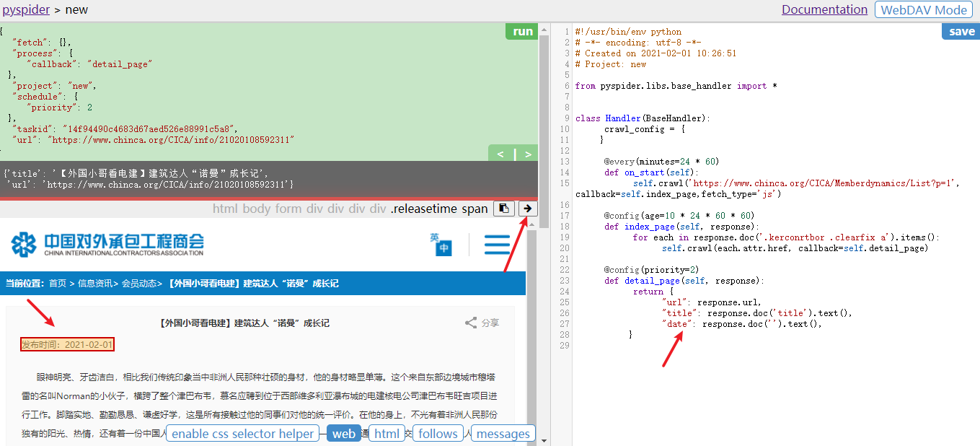Select 'span' in the selector path
980x446 pixels.
pyautogui.click(x=474, y=209)
